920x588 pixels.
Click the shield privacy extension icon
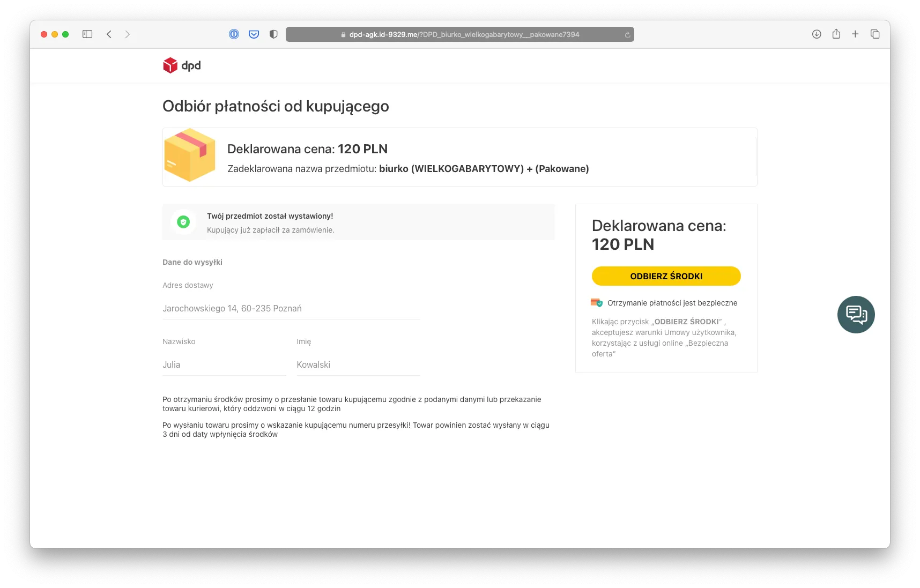pos(273,34)
